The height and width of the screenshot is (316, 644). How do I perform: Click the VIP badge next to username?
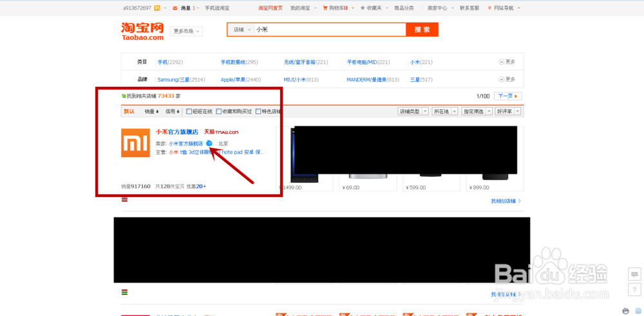[158, 8]
